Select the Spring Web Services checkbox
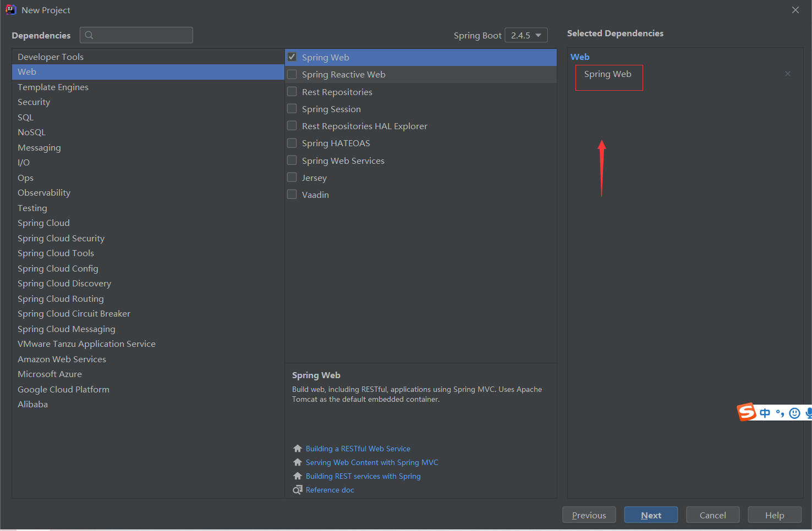The width and height of the screenshot is (812, 531). (292, 161)
